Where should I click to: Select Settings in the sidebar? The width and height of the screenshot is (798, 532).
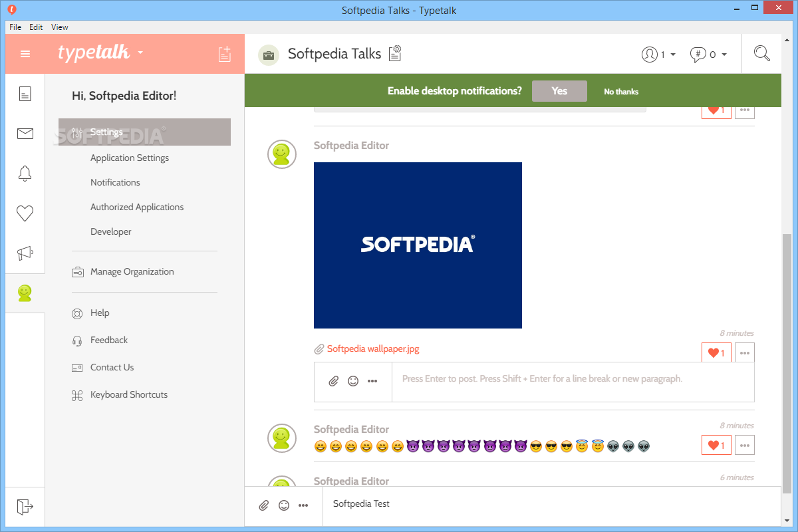(x=144, y=132)
